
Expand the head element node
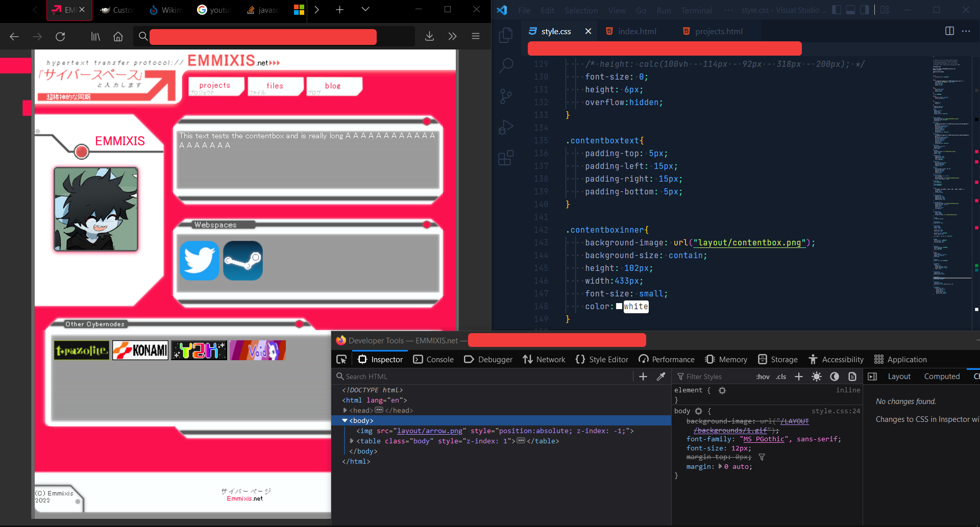(345, 410)
